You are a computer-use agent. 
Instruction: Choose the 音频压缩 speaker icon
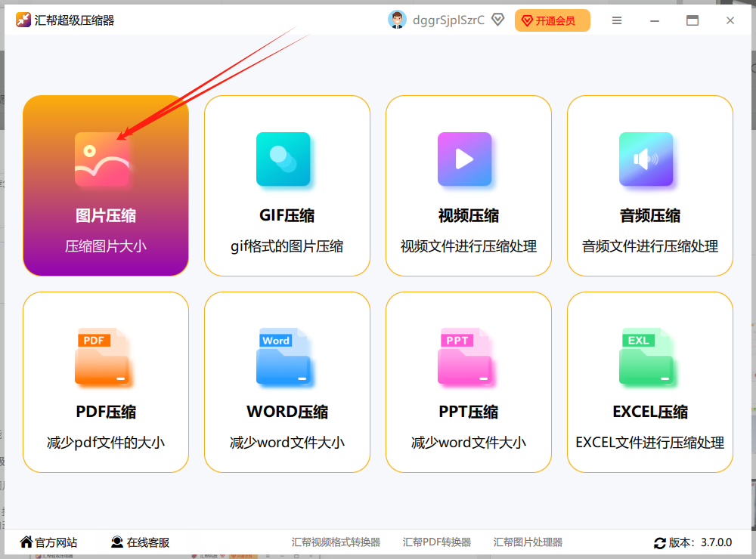click(646, 159)
